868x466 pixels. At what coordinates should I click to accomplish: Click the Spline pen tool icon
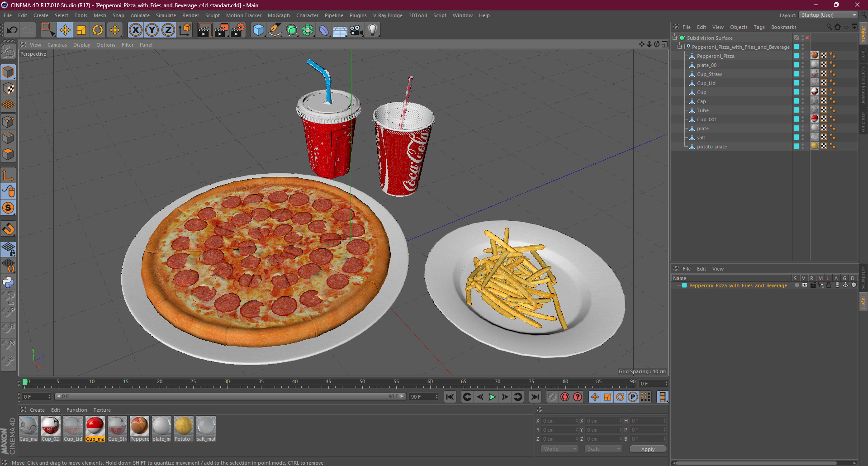click(x=275, y=30)
